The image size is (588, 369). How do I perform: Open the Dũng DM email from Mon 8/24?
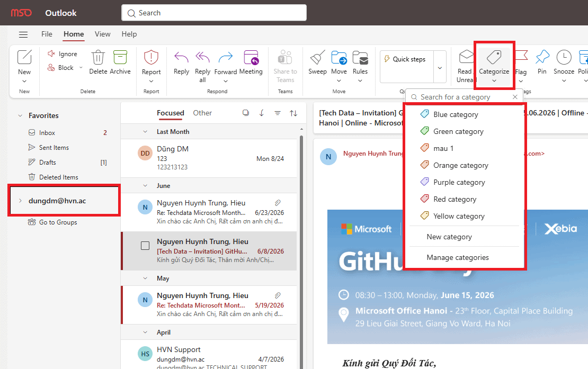click(209, 158)
